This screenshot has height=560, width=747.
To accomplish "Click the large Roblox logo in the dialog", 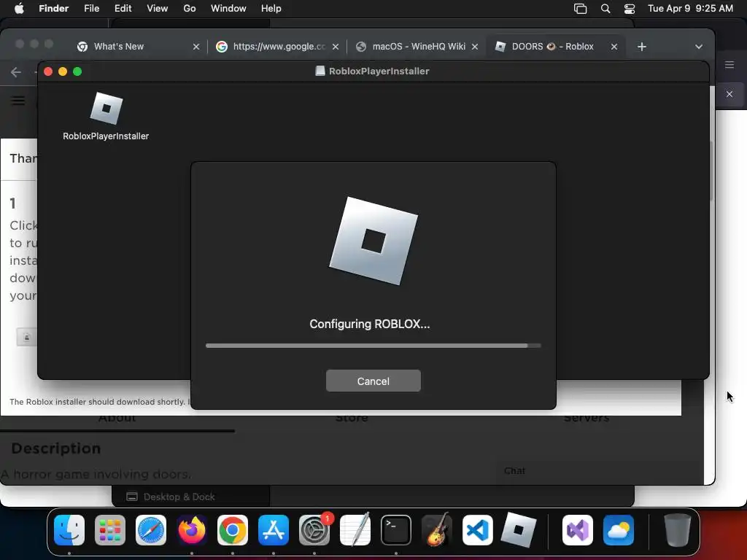I will [373, 241].
